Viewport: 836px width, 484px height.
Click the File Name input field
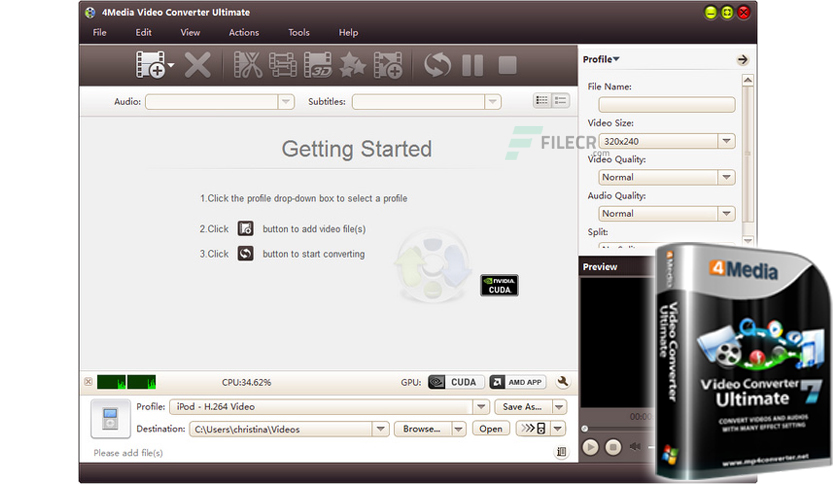click(x=666, y=104)
